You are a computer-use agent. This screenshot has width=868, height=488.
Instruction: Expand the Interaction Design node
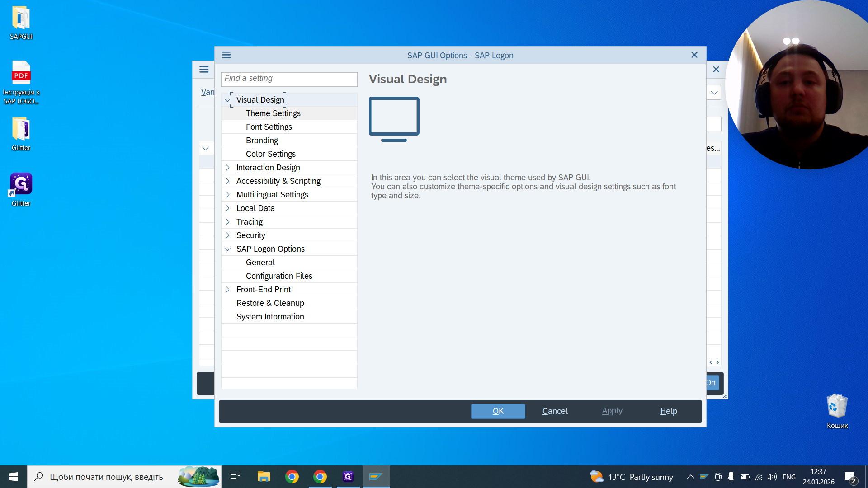click(227, 168)
